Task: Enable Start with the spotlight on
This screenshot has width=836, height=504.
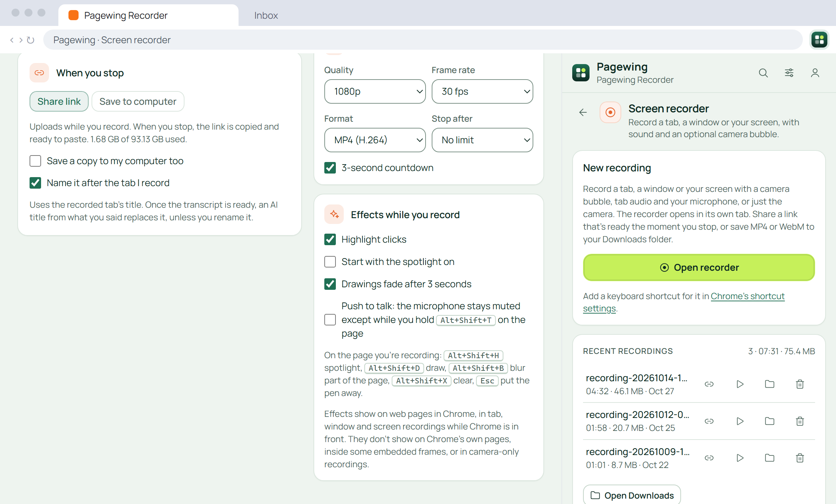Action: click(330, 262)
